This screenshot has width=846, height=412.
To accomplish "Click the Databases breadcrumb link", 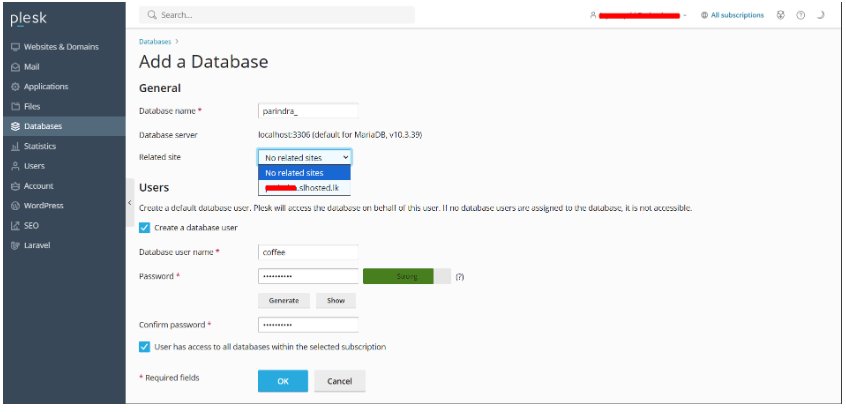I will tap(155, 42).
